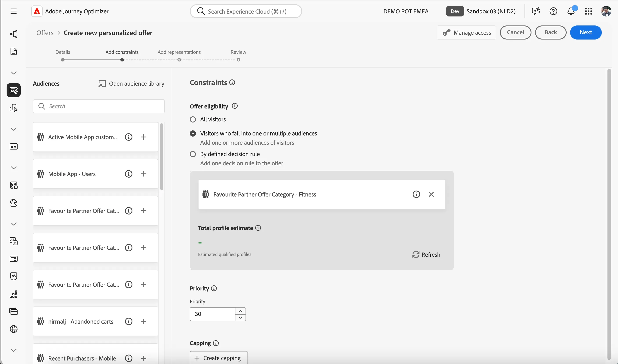The image size is (618, 364).
Task: Show Constraints heading info tooltip
Action: click(232, 82)
